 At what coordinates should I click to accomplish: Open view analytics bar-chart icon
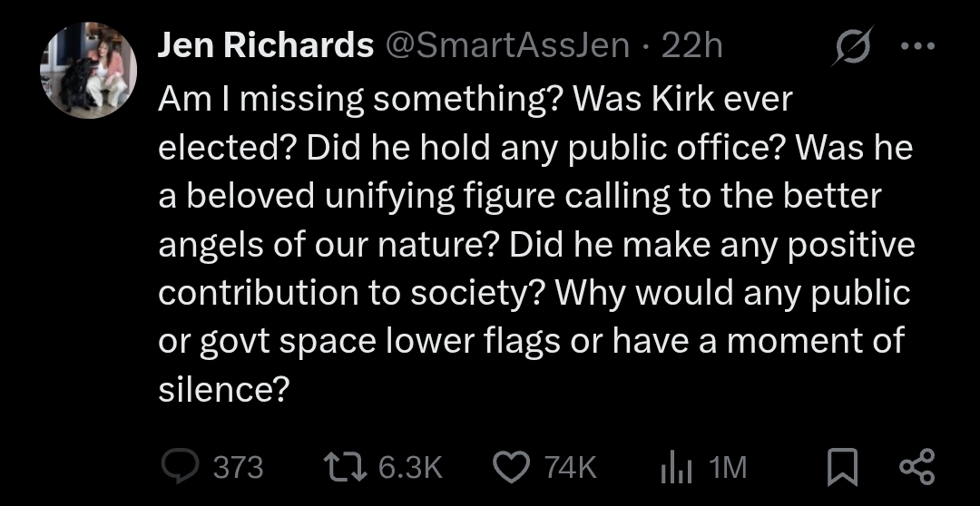click(x=674, y=466)
